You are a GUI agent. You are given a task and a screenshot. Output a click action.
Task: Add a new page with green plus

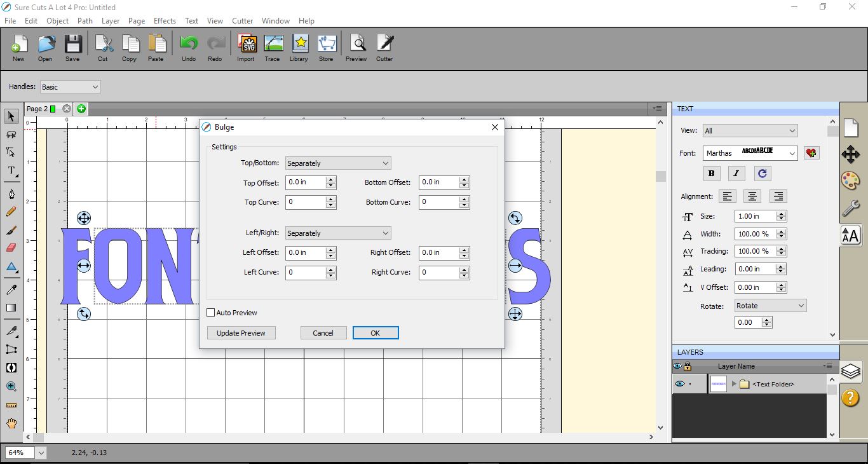pyautogui.click(x=81, y=109)
